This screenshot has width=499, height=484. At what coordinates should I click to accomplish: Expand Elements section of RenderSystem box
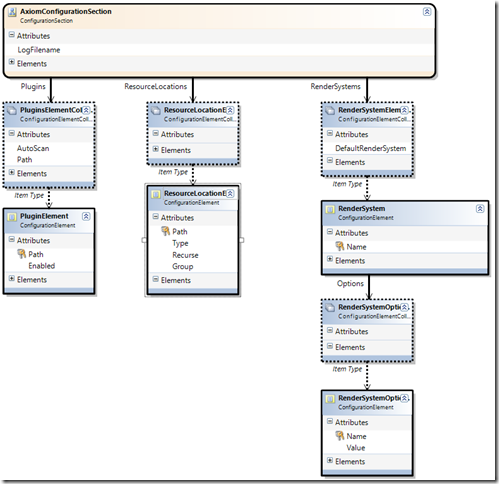click(330, 259)
